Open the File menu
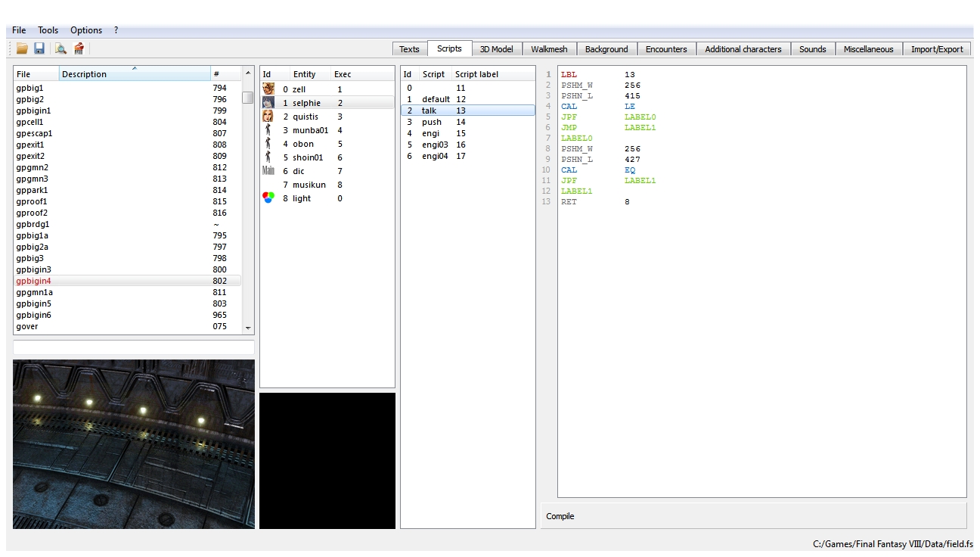The width and height of the screenshot is (980, 557). click(x=19, y=30)
